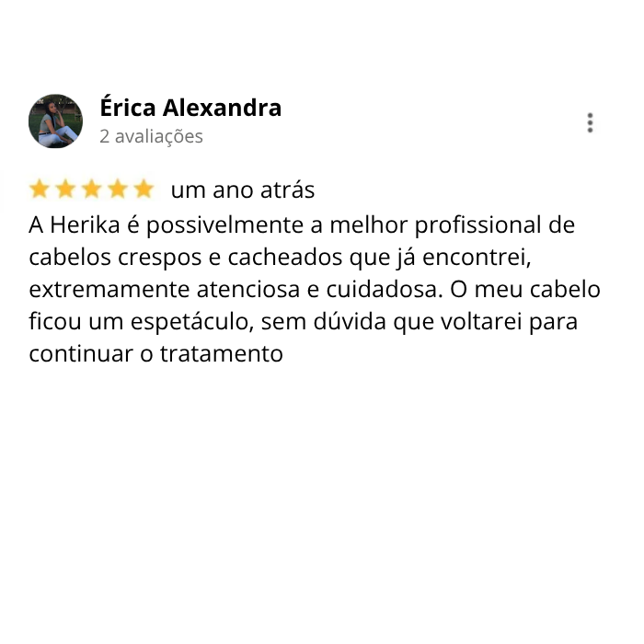644x644 pixels.
Task: Open the three-dot more options menu
Action: coord(590,122)
